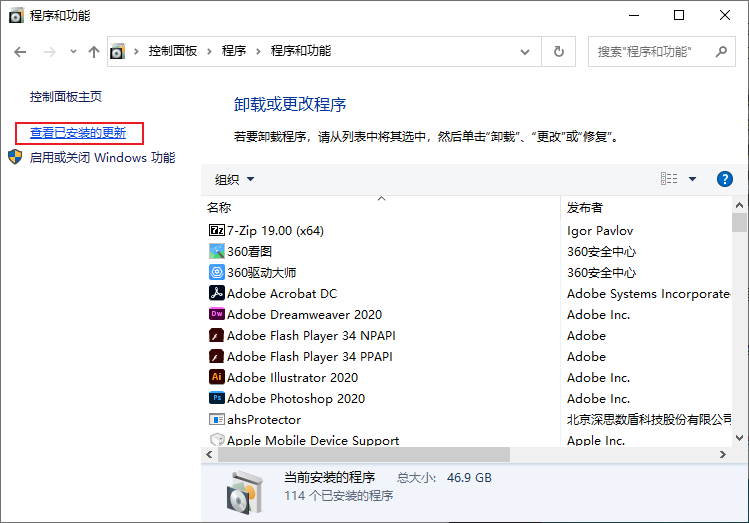Select the Adobe Illustrator 2020 icon
Screen dimensions: 749x523
[x=216, y=377]
